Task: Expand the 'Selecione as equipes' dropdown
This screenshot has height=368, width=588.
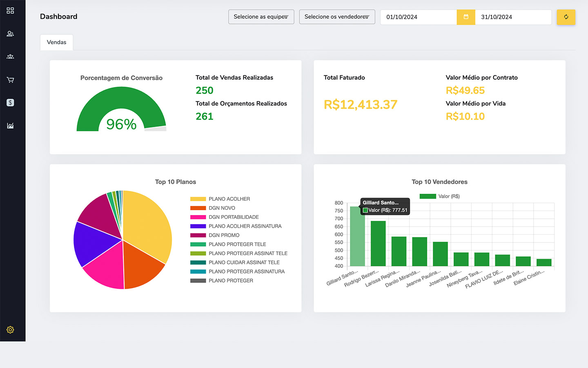Action: click(261, 17)
